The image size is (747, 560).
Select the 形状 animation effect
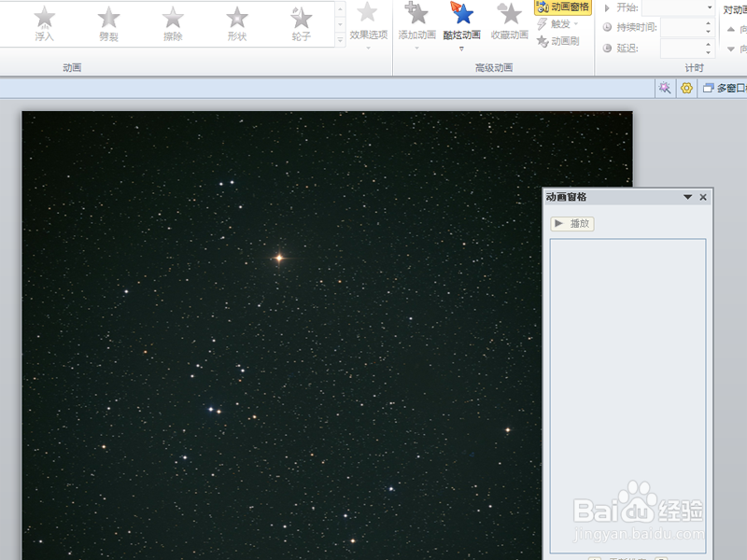237,24
